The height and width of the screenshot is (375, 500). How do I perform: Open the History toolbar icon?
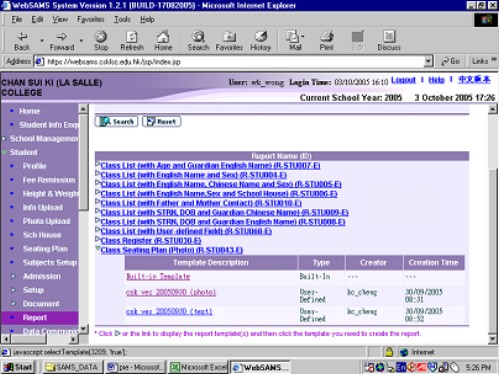[261, 41]
